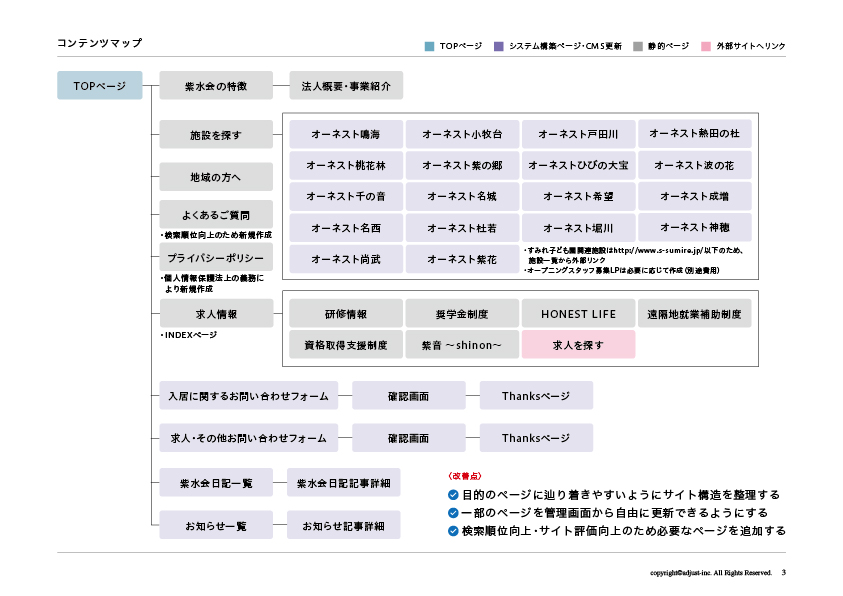
Task: Click the オーネスト希望 facility box
Action: click(578, 196)
